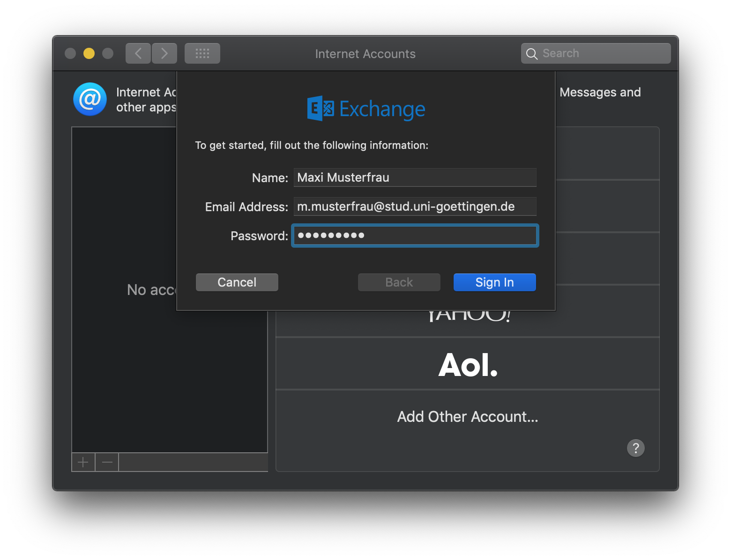Image resolution: width=731 pixels, height=560 pixels.
Task: Click the dimmed Back button
Action: pyautogui.click(x=399, y=282)
